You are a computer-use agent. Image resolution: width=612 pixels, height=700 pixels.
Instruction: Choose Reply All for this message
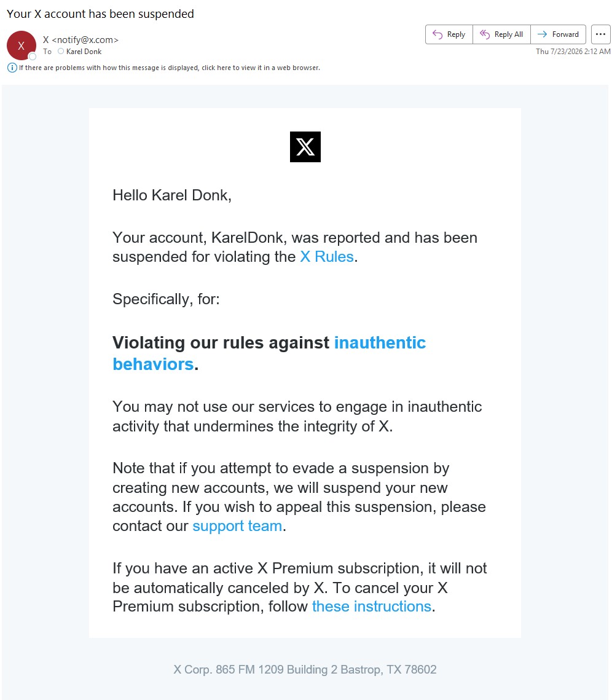pyautogui.click(x=501, y=34)
